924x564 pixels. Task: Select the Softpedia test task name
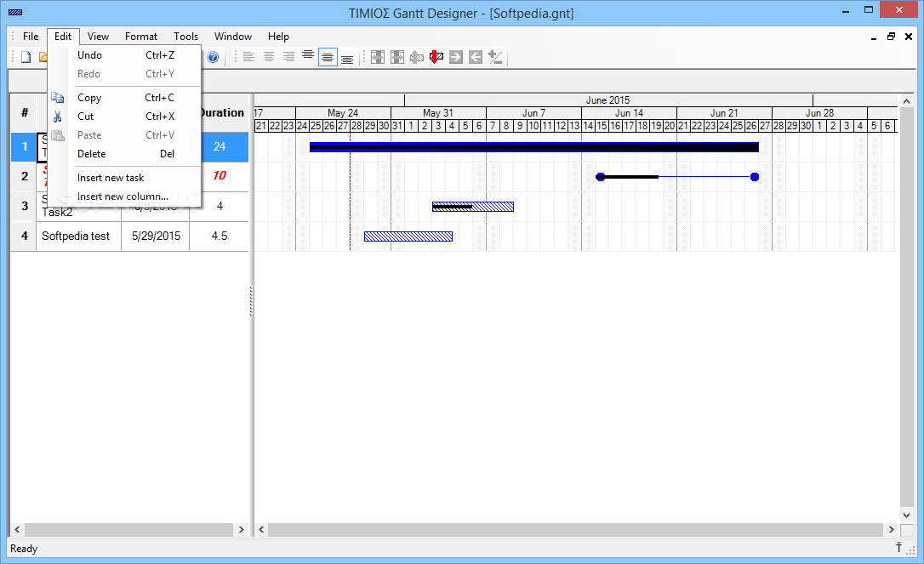click(78, 236)
